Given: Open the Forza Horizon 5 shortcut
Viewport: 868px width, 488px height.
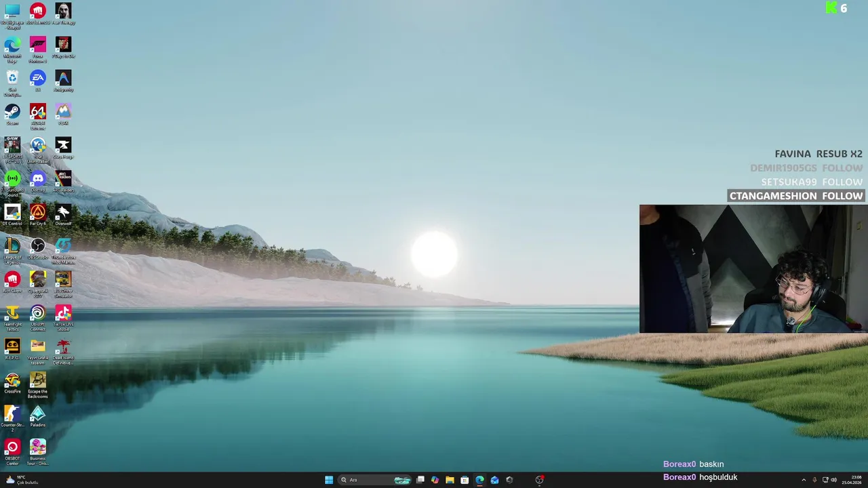Looking at the screenshot, I should click(x=38, y=49).
